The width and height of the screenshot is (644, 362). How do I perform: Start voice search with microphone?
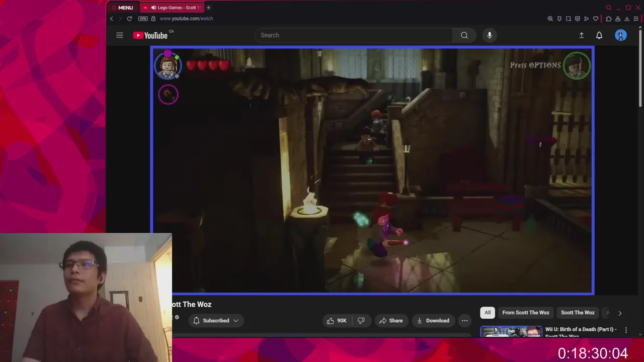(490, 35)
